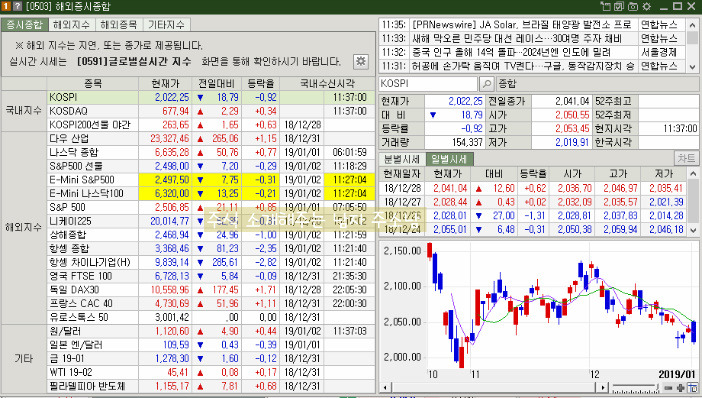Select the 원/달러 row
This screenshot has height=398, width=702.
(x=210, y=331)
